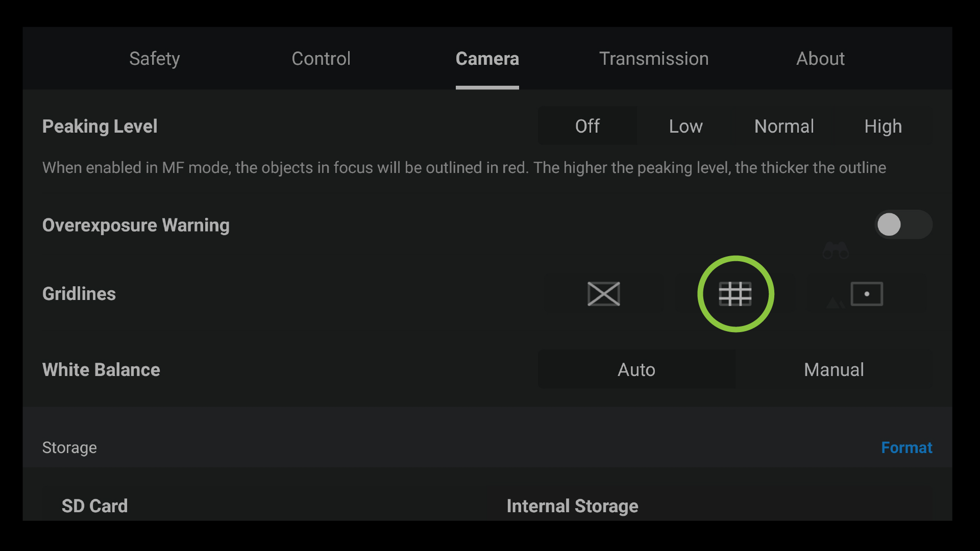The height and width of the screenshot is (551, 980).
Task: Click the Format storage link
Action: coord(906,447)
